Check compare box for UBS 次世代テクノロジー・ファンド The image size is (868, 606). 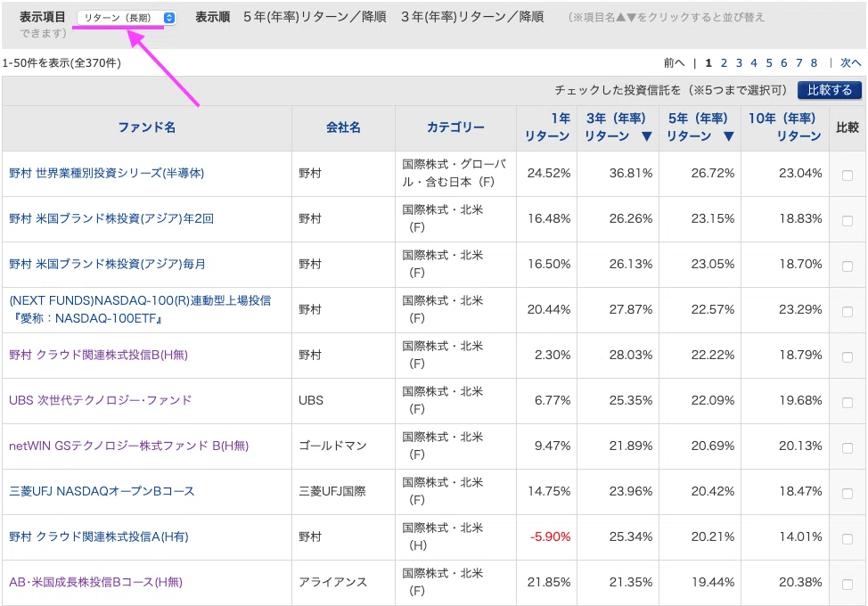coord(847,402)
